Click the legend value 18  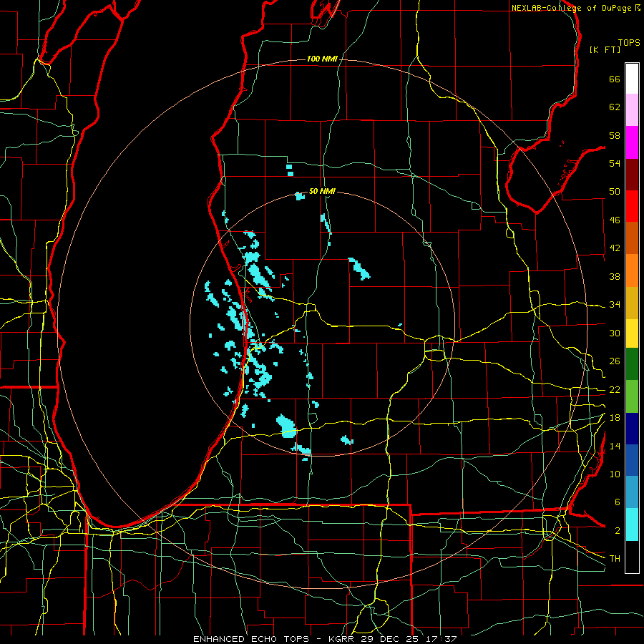pos(615,418)
